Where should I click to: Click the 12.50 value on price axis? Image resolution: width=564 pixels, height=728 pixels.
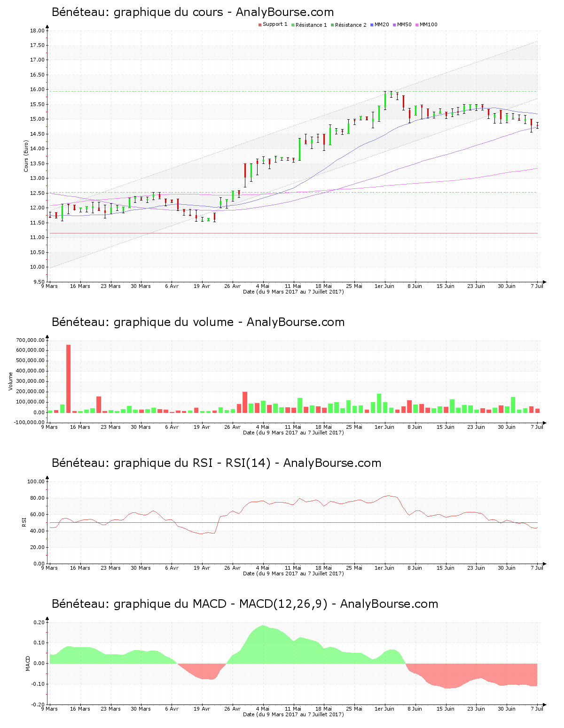[37, 193]
